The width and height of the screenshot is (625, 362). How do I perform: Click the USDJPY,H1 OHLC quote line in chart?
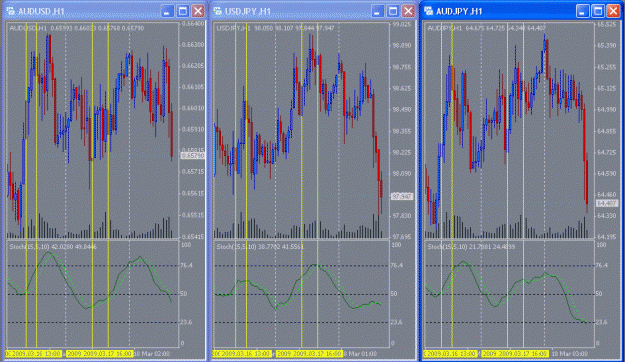(275, 28)
